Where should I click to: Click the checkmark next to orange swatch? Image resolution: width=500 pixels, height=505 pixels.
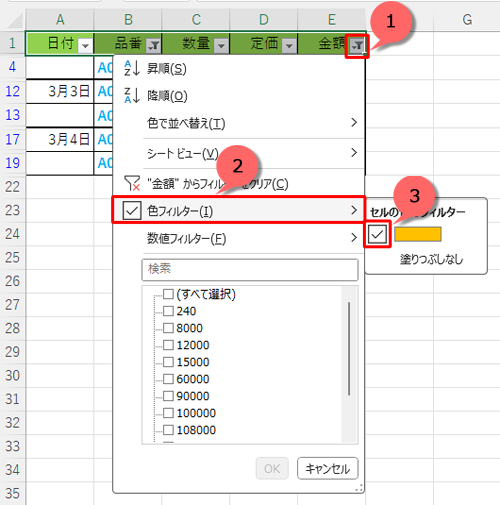[377, 234]
